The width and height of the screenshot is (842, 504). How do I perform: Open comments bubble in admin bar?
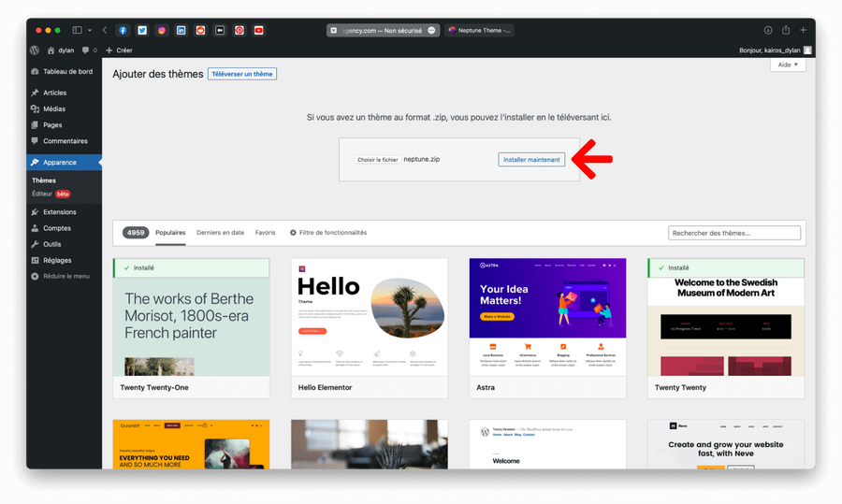pos(89,50)
